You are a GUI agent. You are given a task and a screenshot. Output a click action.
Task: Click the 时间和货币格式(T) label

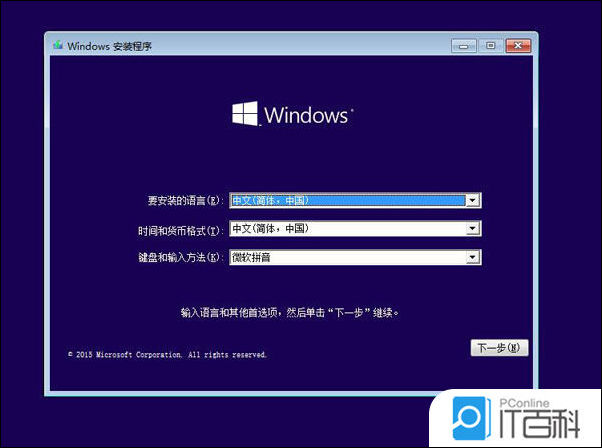pos(180,230)
